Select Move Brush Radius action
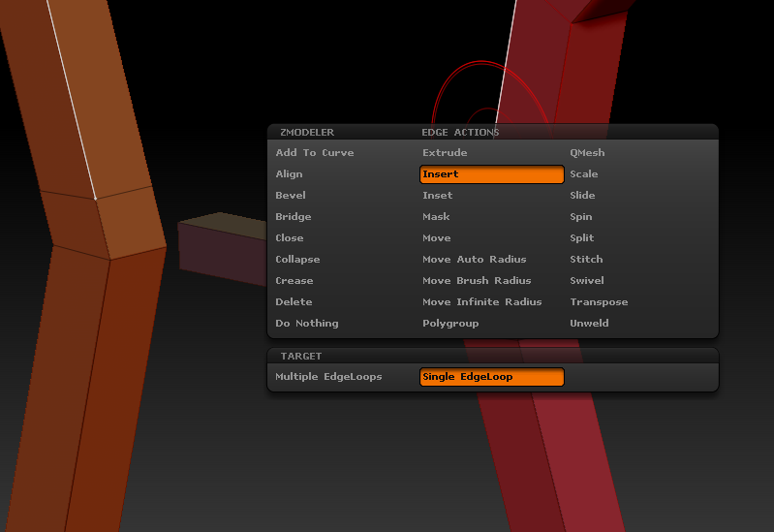 pos(477,280)
